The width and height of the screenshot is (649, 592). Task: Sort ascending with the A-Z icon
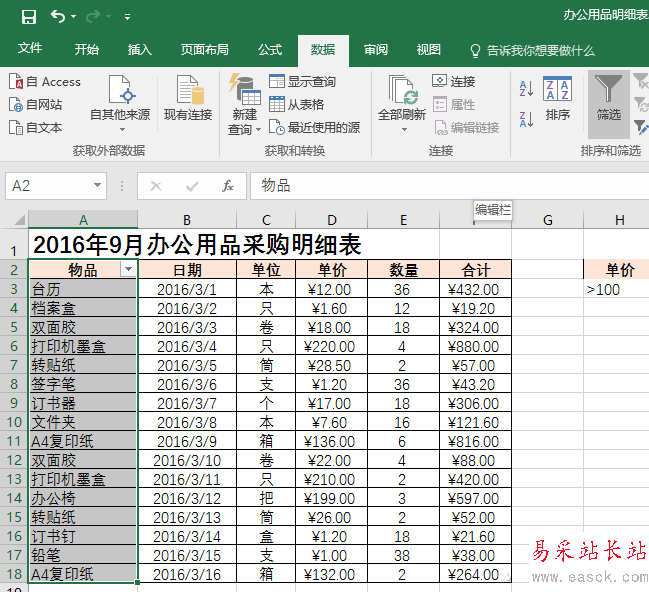tap(526, 88)
